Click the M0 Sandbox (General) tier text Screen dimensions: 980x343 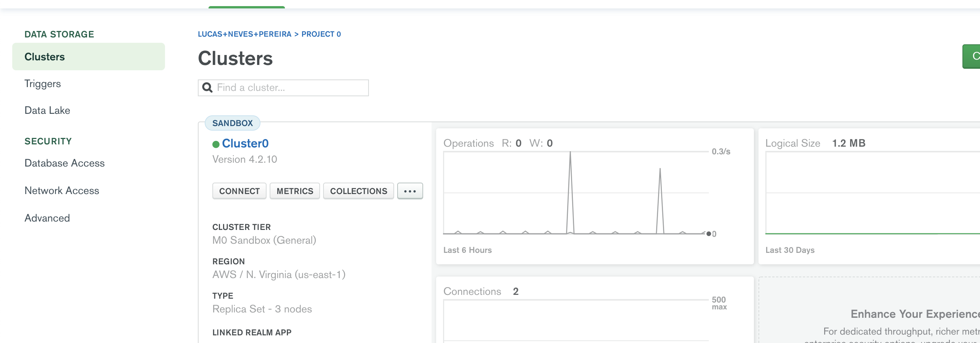click(264, 240)
